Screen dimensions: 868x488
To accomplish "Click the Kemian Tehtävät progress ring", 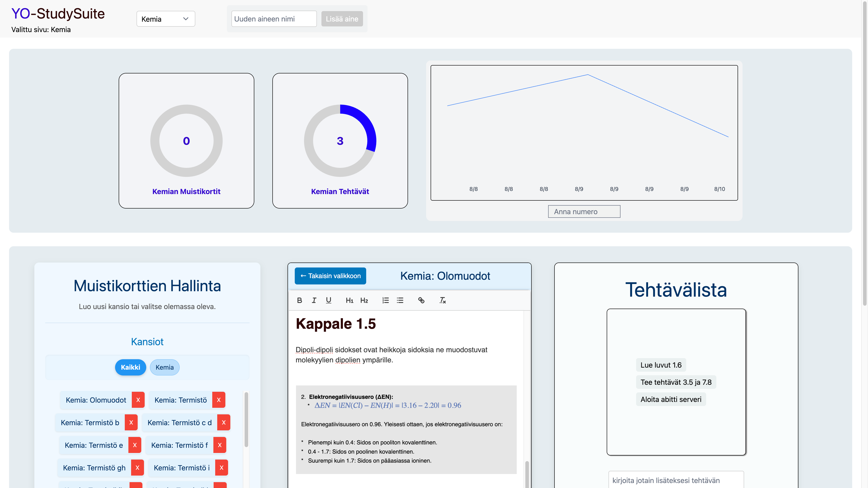I will pyautogui.click(x=340, y=141).
